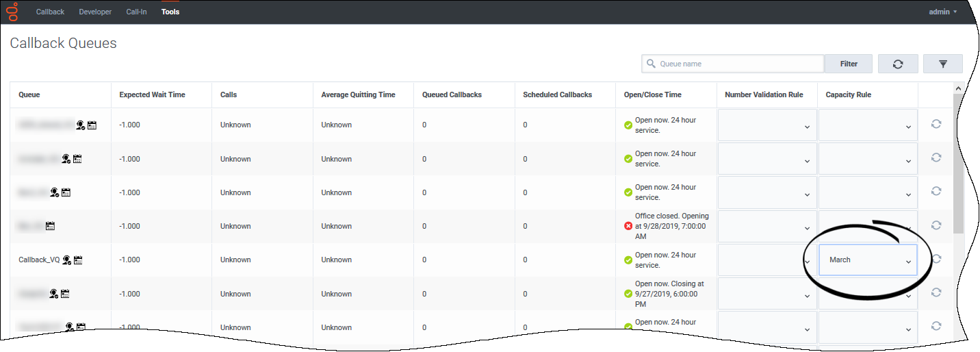
Task: Click the refresh icon button beside Filter
Action: (x=898, y=64)
